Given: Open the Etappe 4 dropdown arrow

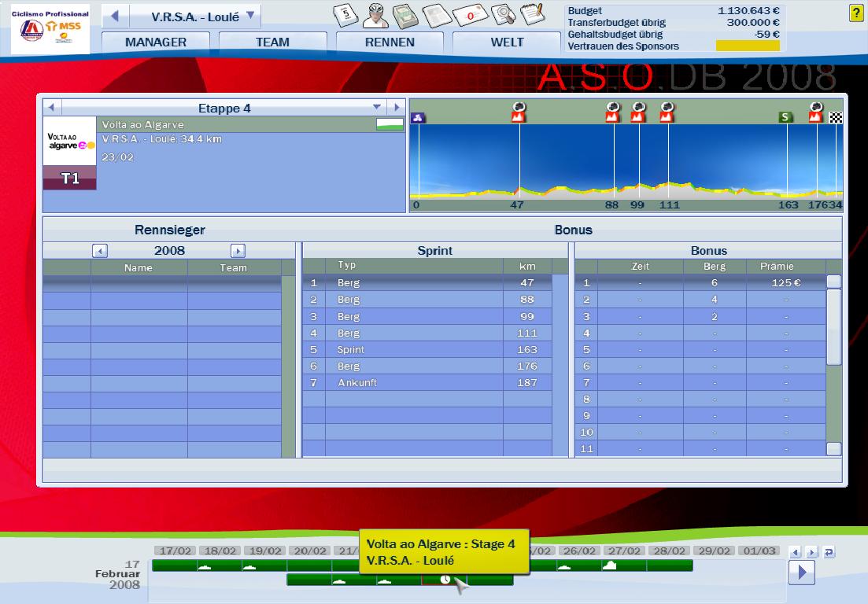Looking at the screenshot, I should [x=377, y=108].
